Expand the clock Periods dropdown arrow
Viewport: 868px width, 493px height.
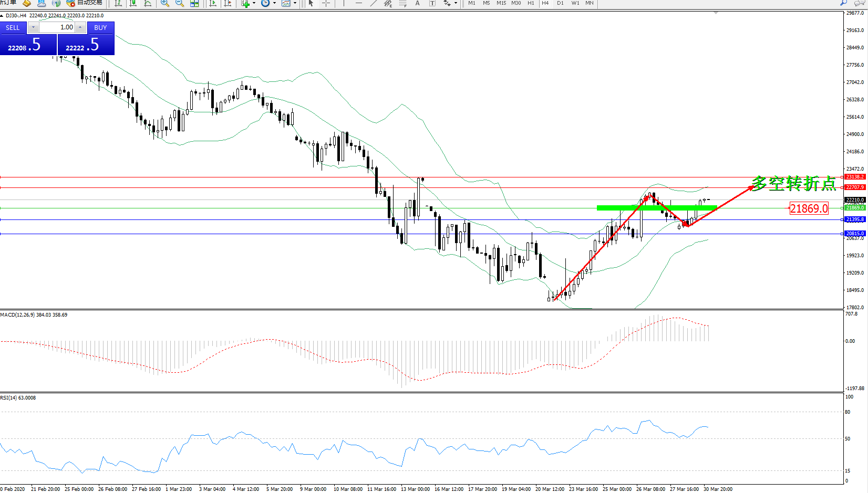point(274,3)
